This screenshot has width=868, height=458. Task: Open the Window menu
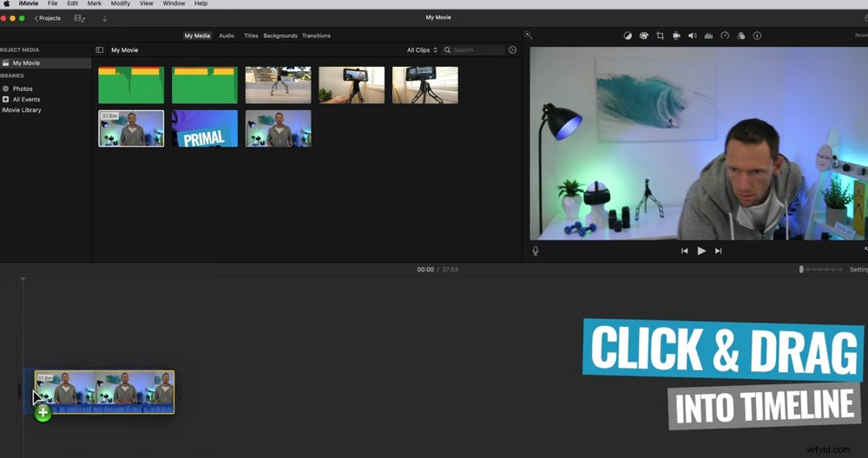[x=174, y=3]
